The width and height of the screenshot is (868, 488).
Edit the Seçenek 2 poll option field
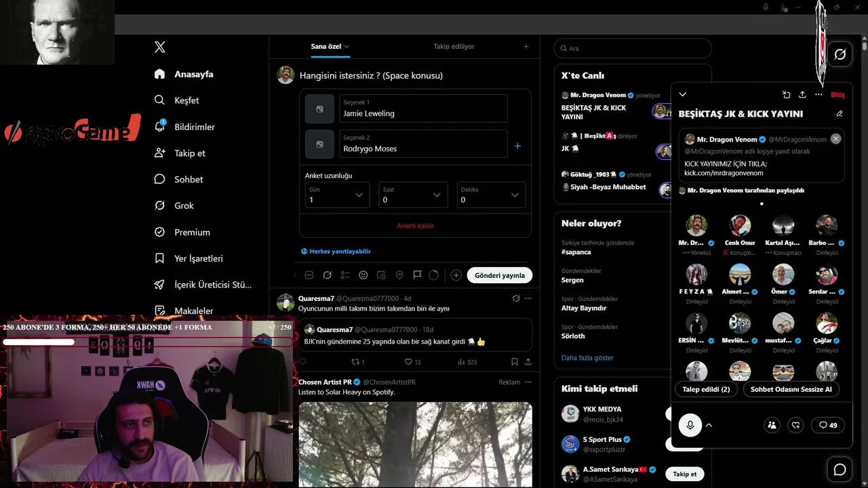pyautogui.click(x=423, y=144)
